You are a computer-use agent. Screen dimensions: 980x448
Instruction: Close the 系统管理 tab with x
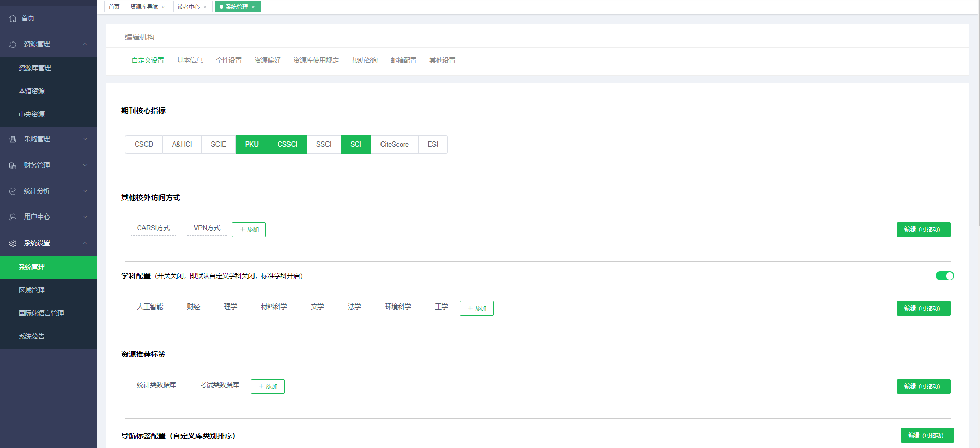[253, 7]
